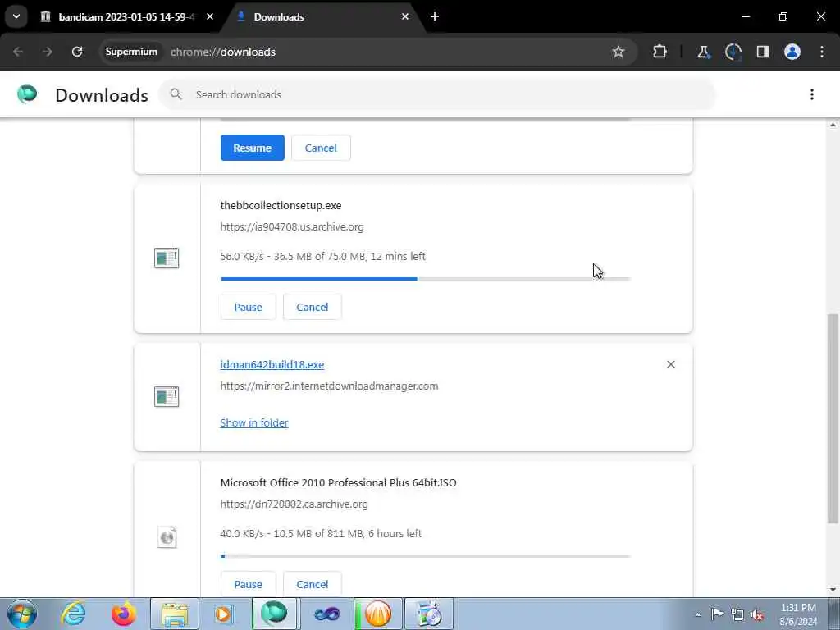Click the mirror2.internetdownloadmanager.com URL text

point(329,386)
